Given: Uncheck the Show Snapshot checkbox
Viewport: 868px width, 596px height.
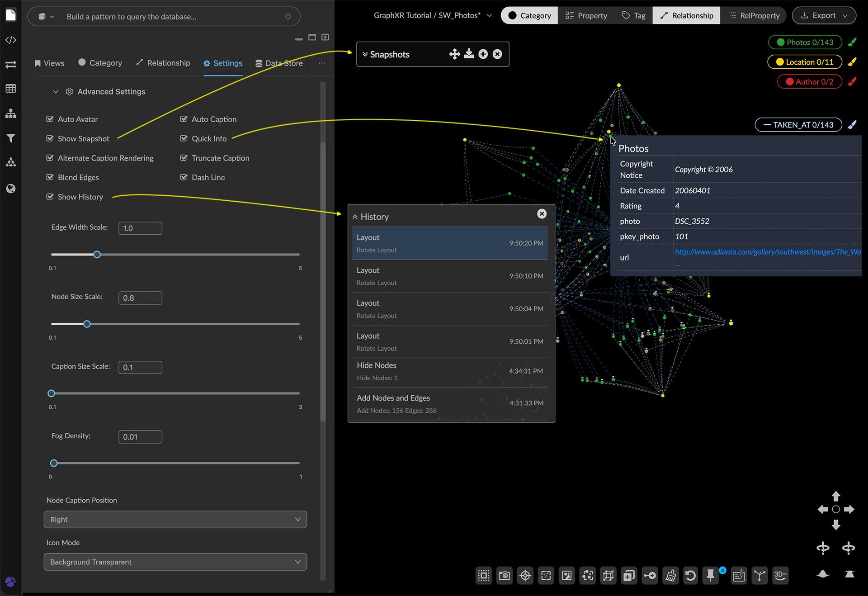Looking at the screenshot, I should (50, 138).
